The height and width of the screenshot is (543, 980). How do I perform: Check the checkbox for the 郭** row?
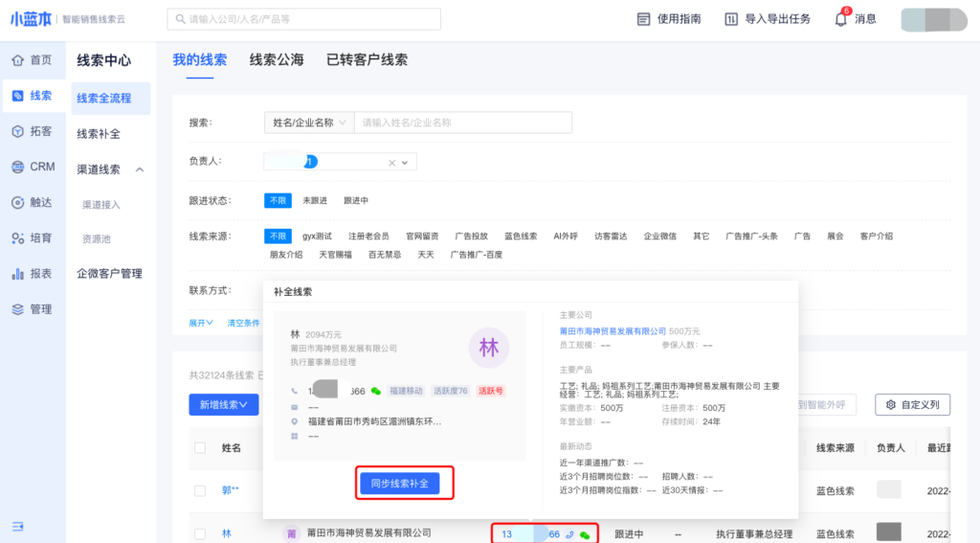[x=200, y=490]
